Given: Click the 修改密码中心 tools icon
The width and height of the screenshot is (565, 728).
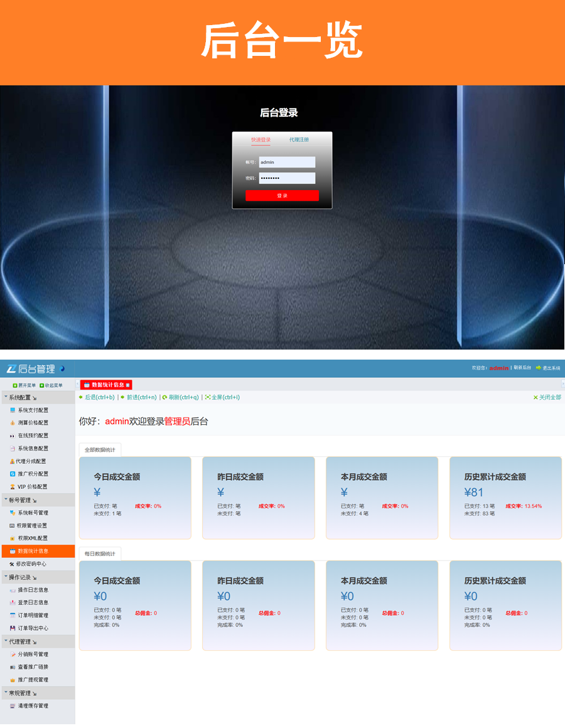Looking at the screenshot, I should coord(12,564).
